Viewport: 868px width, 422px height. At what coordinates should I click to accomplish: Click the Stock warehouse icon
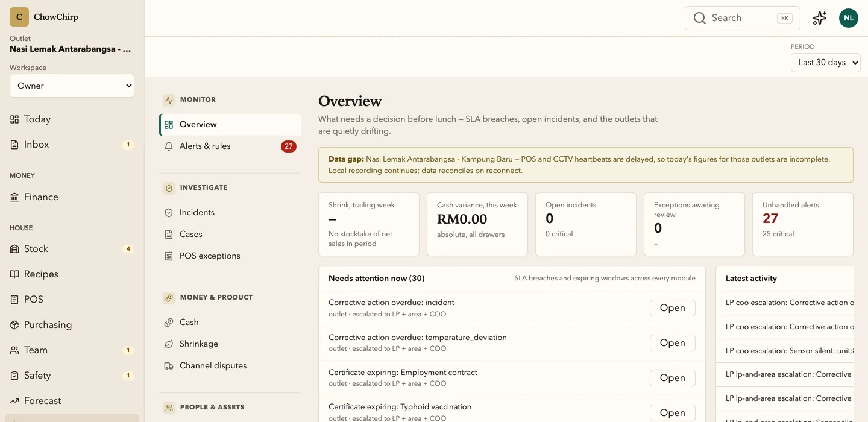tap(14, 249)
